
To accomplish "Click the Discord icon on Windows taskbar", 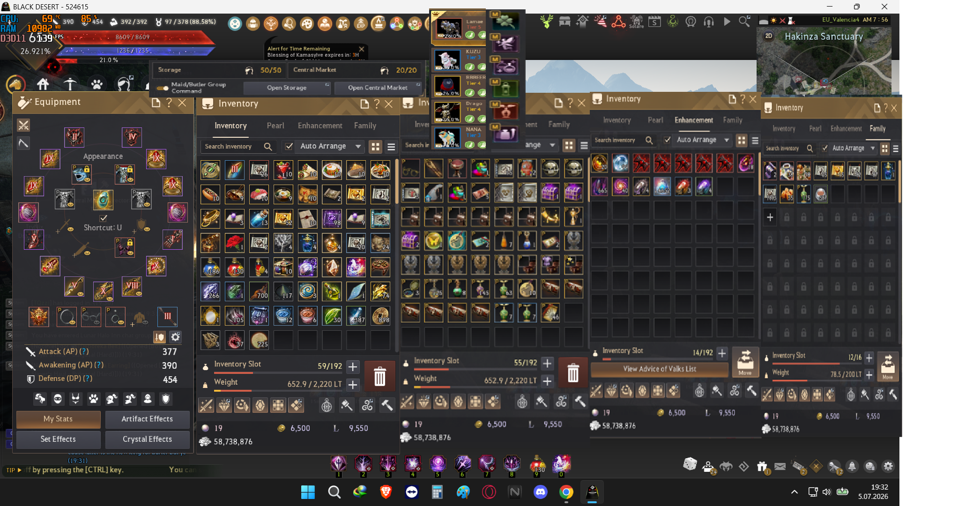I will [x=541, y=492].
